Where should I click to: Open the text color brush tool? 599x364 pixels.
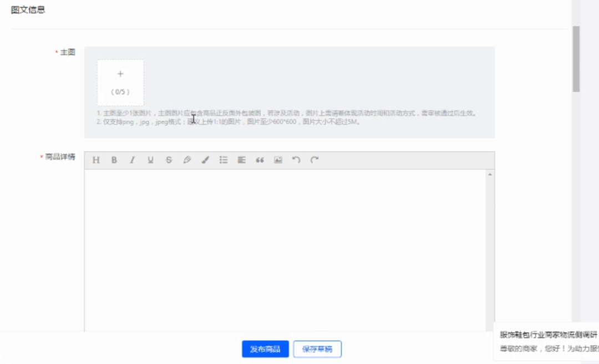pyautogui.click(x=205, y=160)
